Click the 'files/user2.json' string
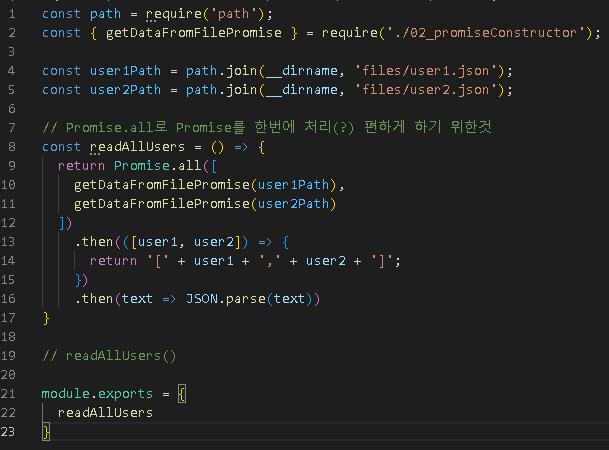 coord(426,90)
